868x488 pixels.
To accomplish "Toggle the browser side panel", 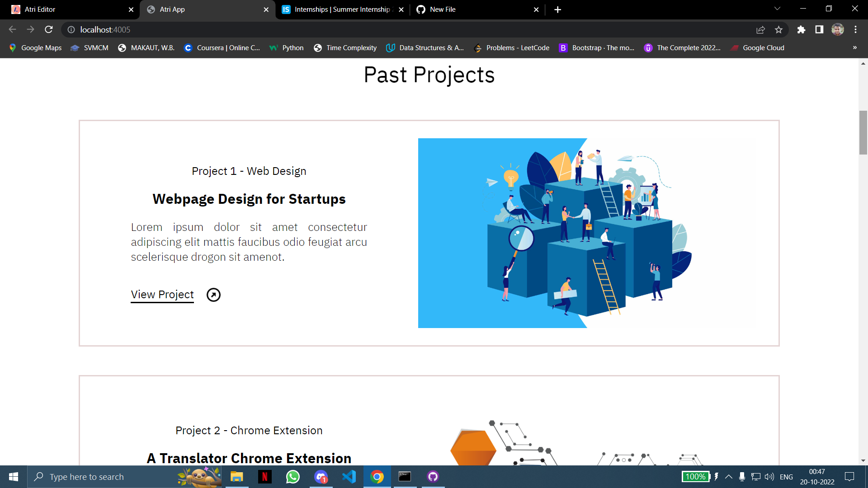I will [818, 29].
